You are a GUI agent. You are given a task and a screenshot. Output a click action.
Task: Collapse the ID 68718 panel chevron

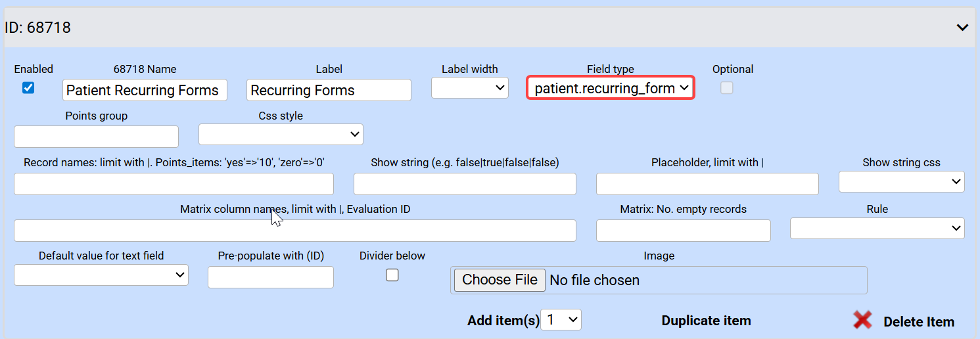click(962, 28)
